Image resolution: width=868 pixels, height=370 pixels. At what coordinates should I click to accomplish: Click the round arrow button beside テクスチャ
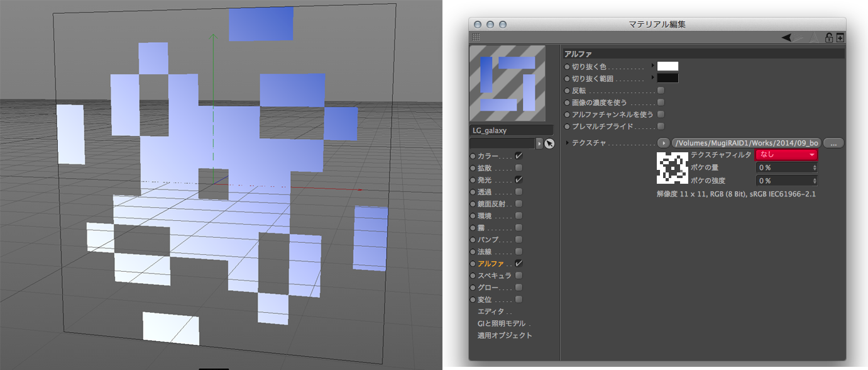click(663, 143)
